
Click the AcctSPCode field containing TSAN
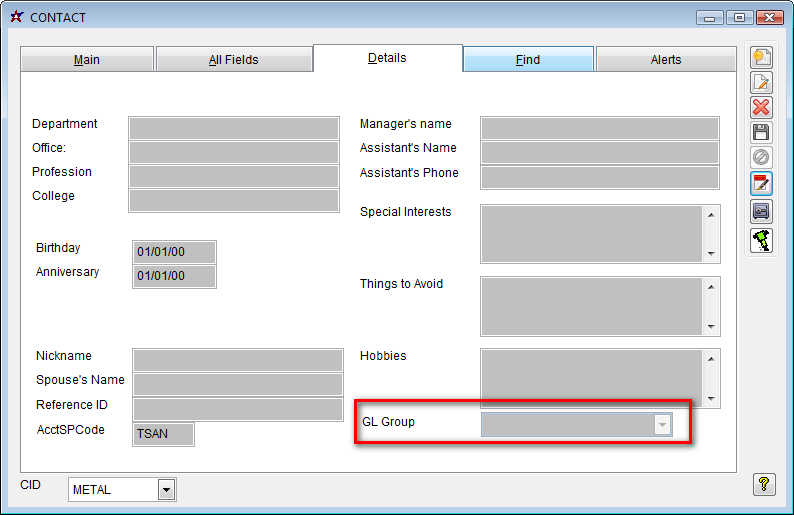(x=163, y=434)
